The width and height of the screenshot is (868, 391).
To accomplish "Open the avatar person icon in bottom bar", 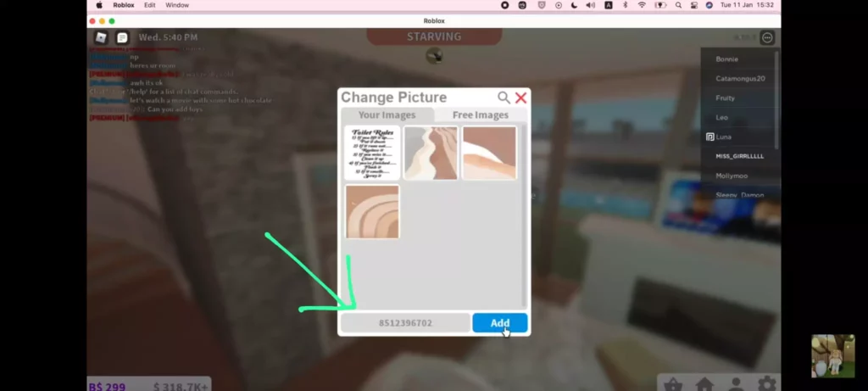I will (x=737, y=384).
